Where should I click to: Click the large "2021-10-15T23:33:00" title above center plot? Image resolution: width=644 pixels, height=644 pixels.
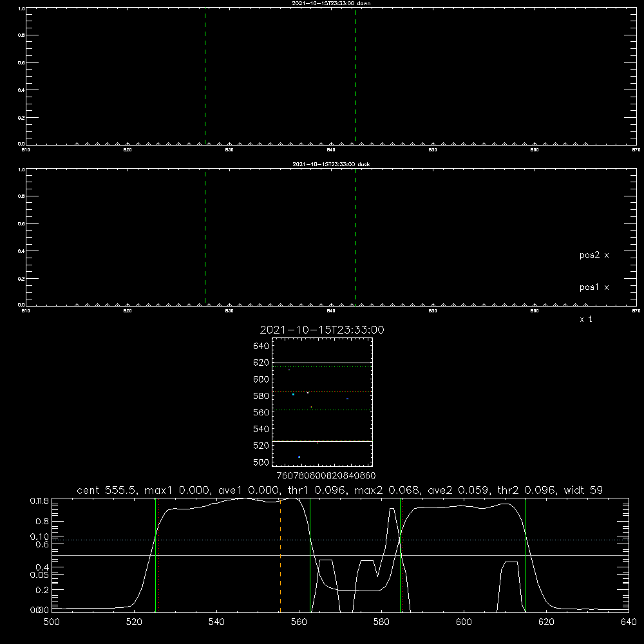coord(322,330)
